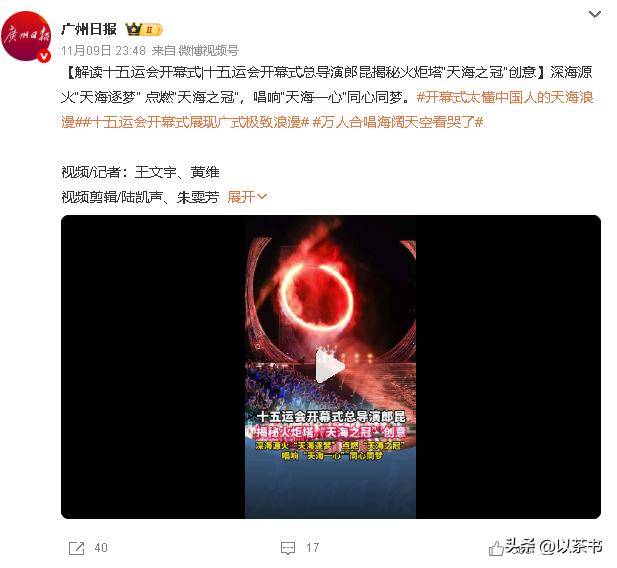Click the repost share icon
617x568 pixels.
[76, 548]
